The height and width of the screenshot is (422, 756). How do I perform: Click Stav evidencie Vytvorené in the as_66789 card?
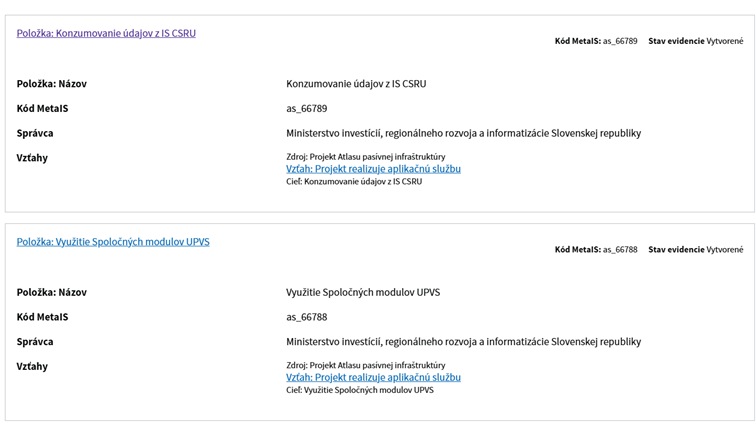[696, 41]
